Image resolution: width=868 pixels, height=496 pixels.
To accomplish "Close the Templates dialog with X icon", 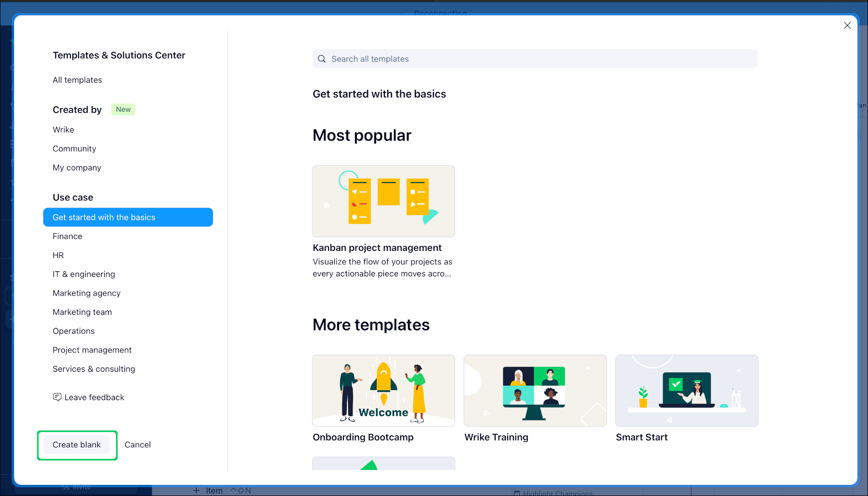I will tap(847, 26).
